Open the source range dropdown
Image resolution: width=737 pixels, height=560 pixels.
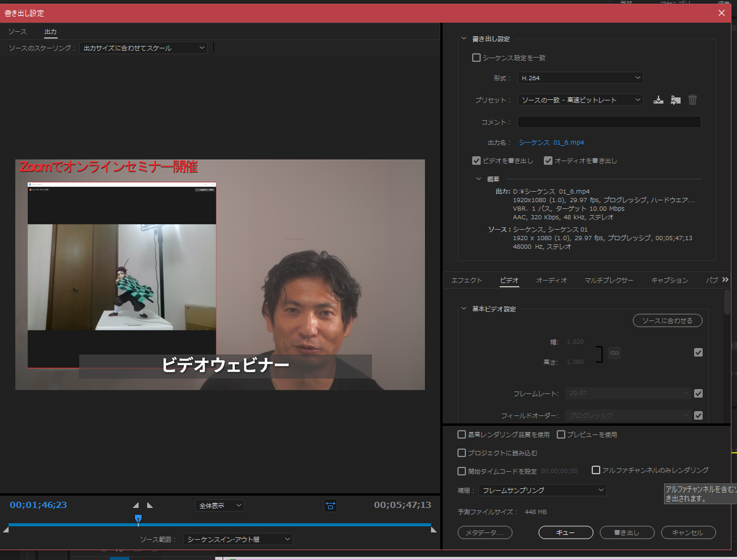(238, 539)
